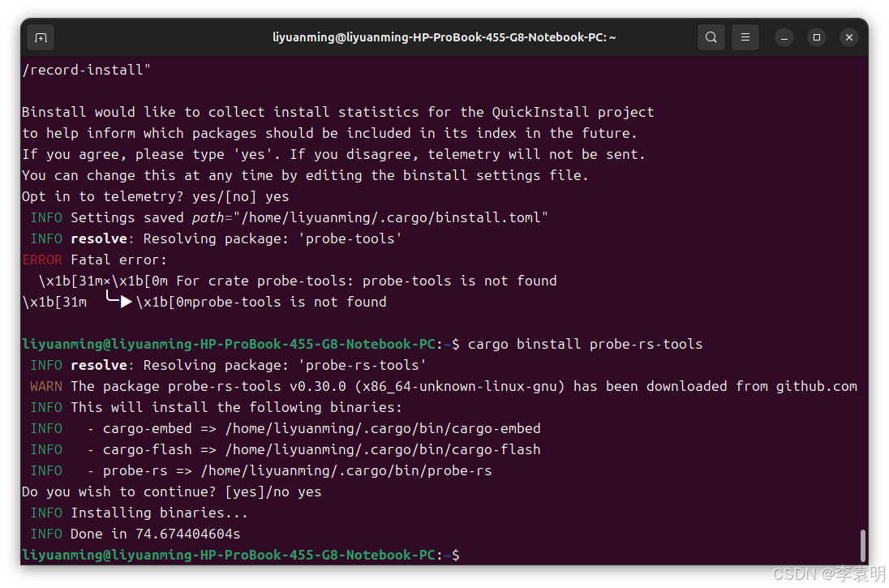Click the 'Installing binaries...' line
The image size is (889, 588).
(x=159, y=513)
